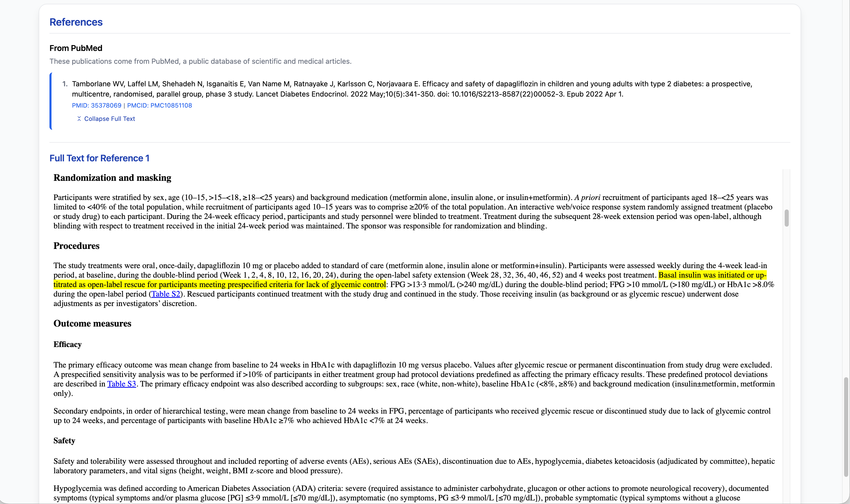The image size is (850, 504).
Task: Click the From PubMed subheading
Action: click(76, 48)
